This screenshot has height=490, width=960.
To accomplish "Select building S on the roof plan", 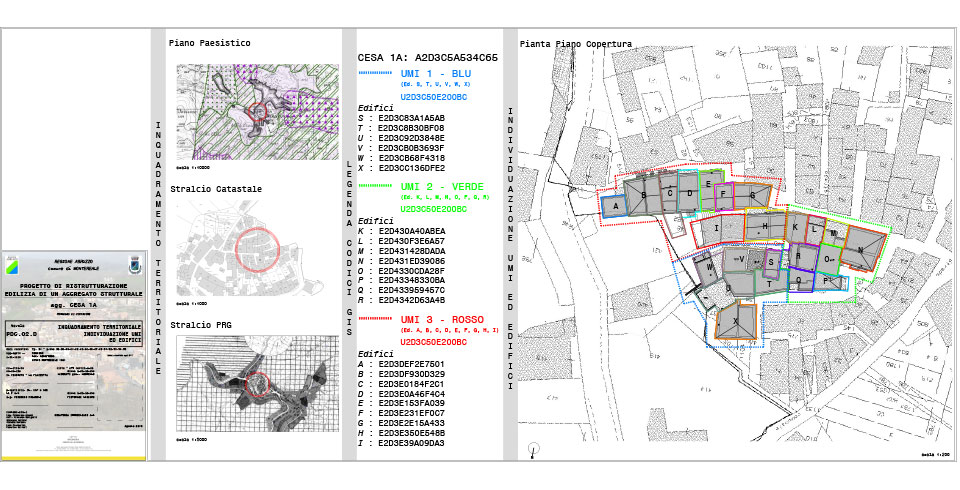I will (x=771, y=263).
